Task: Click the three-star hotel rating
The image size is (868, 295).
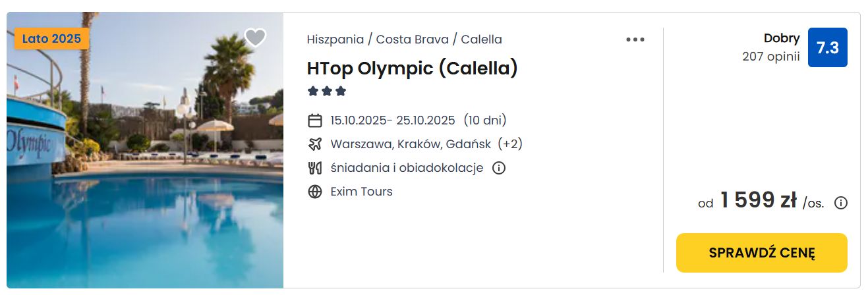Action: (327, 92)
